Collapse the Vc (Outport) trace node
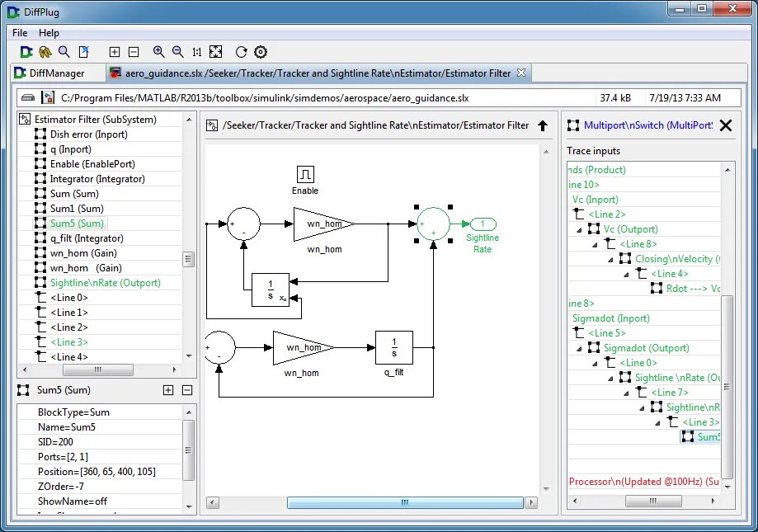The image size is (758, 532). click(x=580, y=230)
